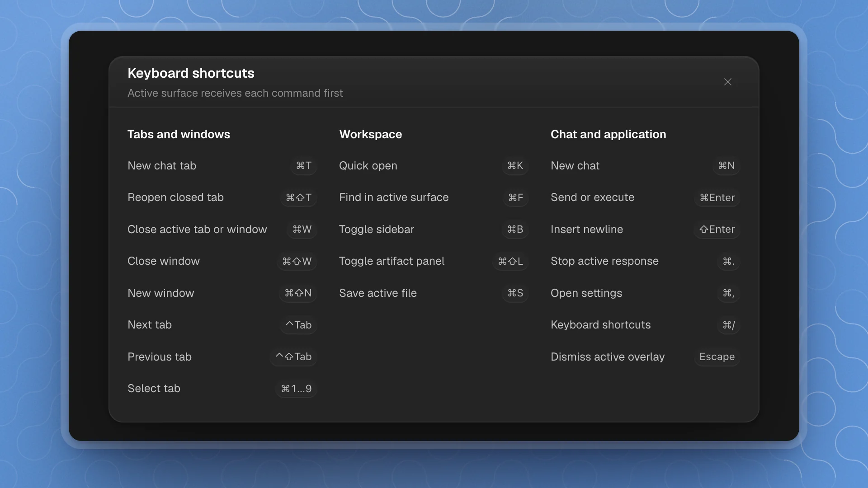Click 'Chat and application' section heading
The image size is (868, 488).
click(x=609, y=134)
